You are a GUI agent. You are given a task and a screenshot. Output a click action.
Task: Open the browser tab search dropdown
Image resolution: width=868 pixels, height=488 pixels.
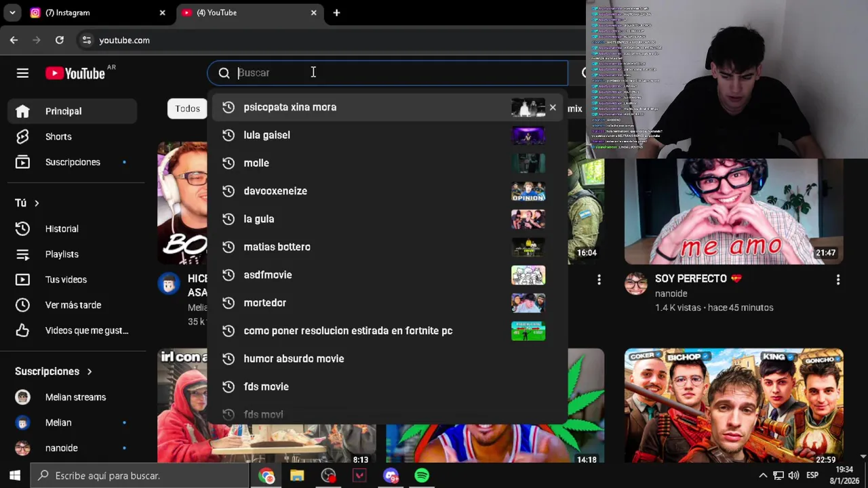(x=12, y=13)
